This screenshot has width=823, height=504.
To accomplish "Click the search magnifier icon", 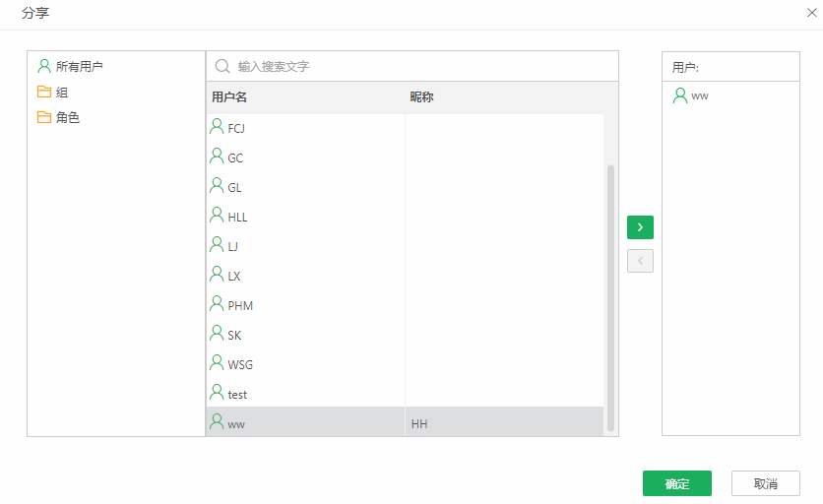I will pos(222,66).
